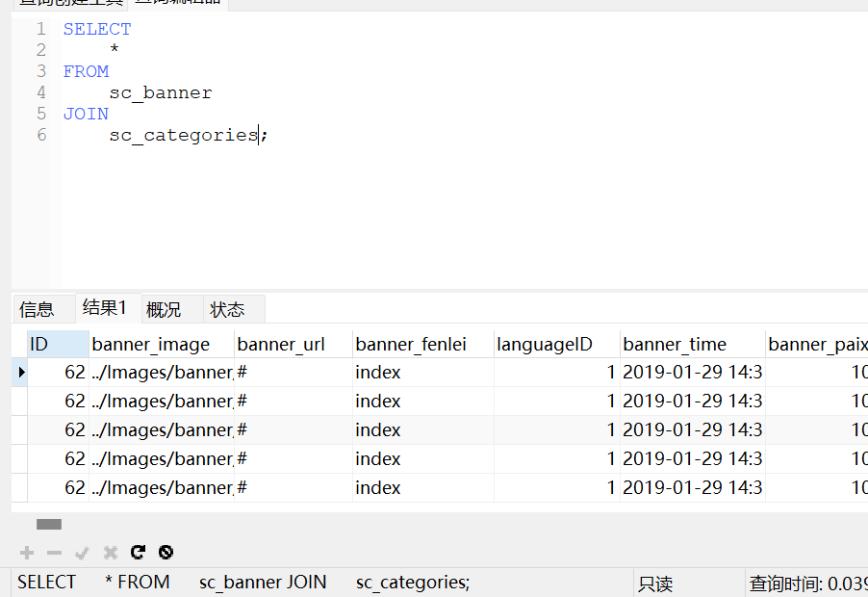Click the horizontal scrollbar thumb under results
This screenshot has width=868, height=597.
[49, 524]
